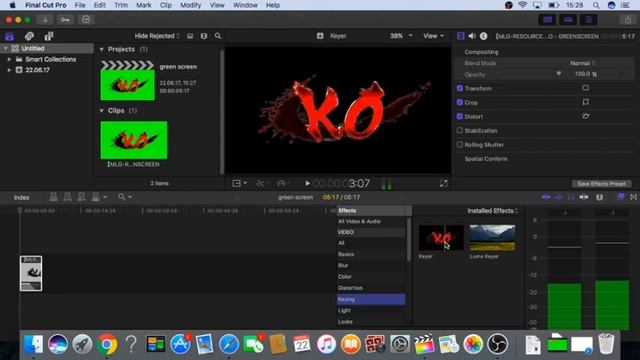Show the libraries sidebar icon
This screenshot has height=360, width=640.
point(9,36)
